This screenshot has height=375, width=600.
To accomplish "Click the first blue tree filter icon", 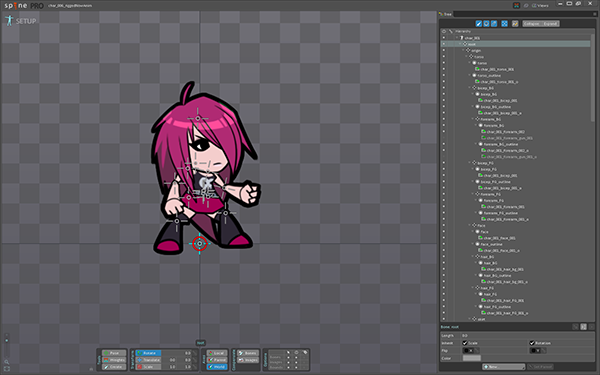I will point(479,23).
